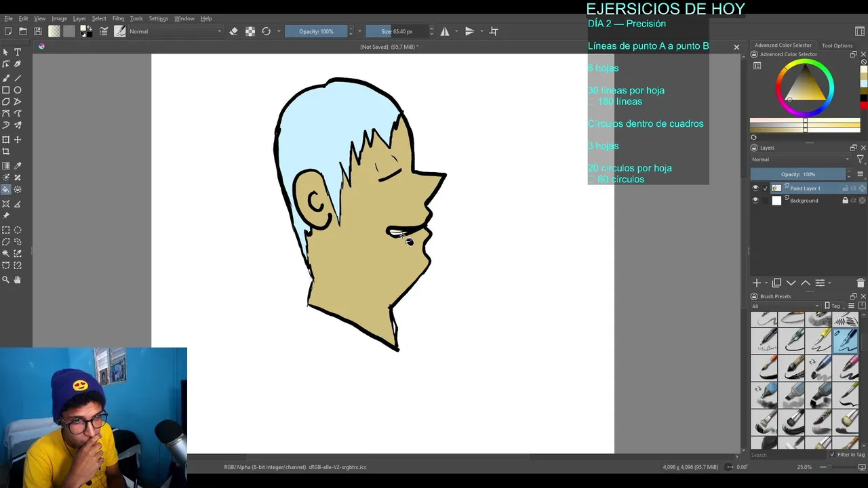Open the layer filter funnel menu
The width and height of the screenshot is (868, 488).
pyautogui.click(x=861, y=159)
